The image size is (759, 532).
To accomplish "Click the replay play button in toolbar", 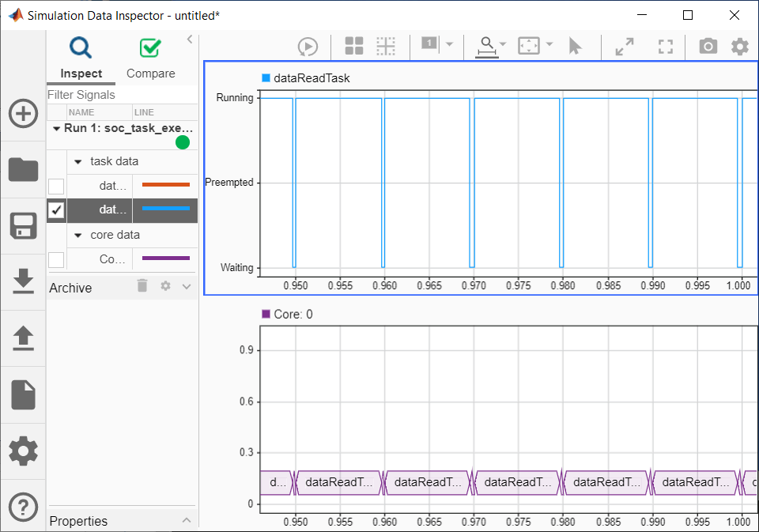I will [x=308, y=47].
